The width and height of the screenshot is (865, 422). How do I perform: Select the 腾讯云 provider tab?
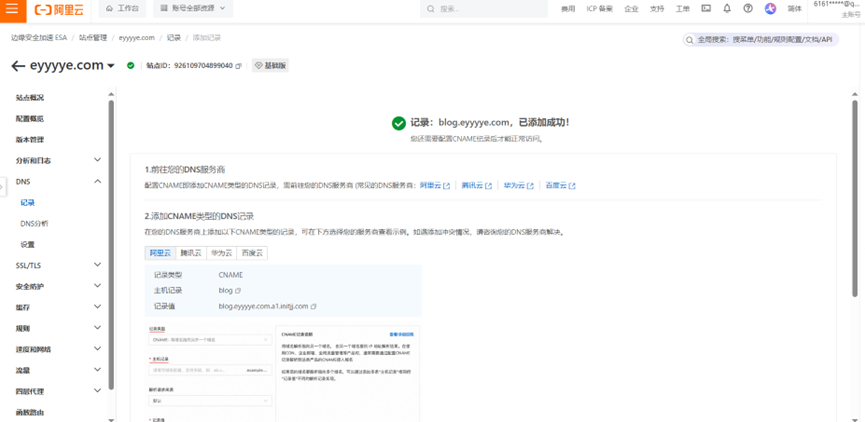click(x=191, y=253)
